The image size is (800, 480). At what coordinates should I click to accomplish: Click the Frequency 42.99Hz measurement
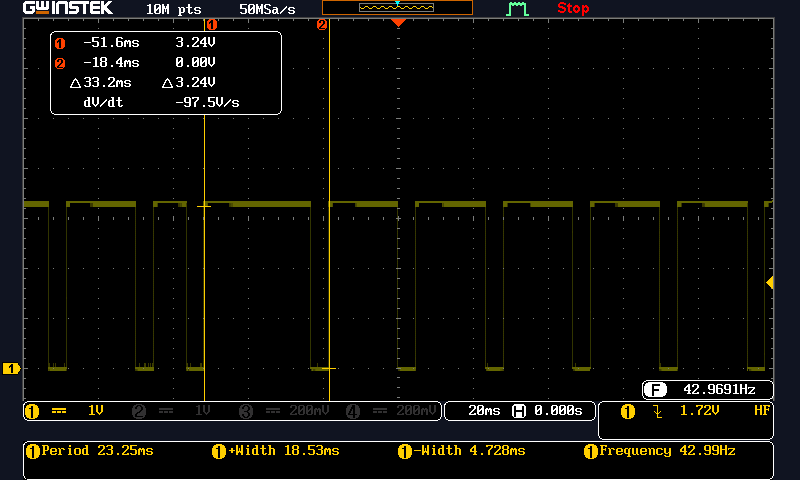(x=659, y=451)
